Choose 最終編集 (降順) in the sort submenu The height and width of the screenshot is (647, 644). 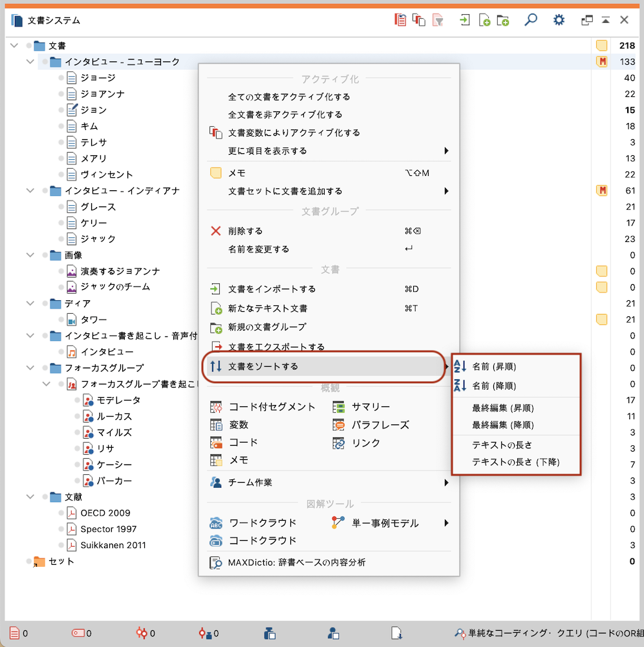coord(502,425)
